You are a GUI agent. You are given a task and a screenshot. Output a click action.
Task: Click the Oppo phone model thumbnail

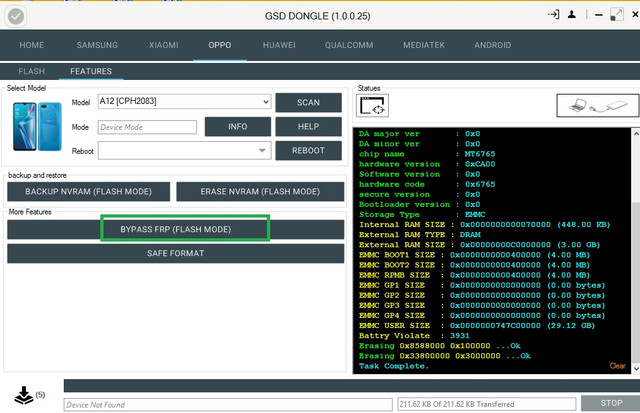click(37, 126)
